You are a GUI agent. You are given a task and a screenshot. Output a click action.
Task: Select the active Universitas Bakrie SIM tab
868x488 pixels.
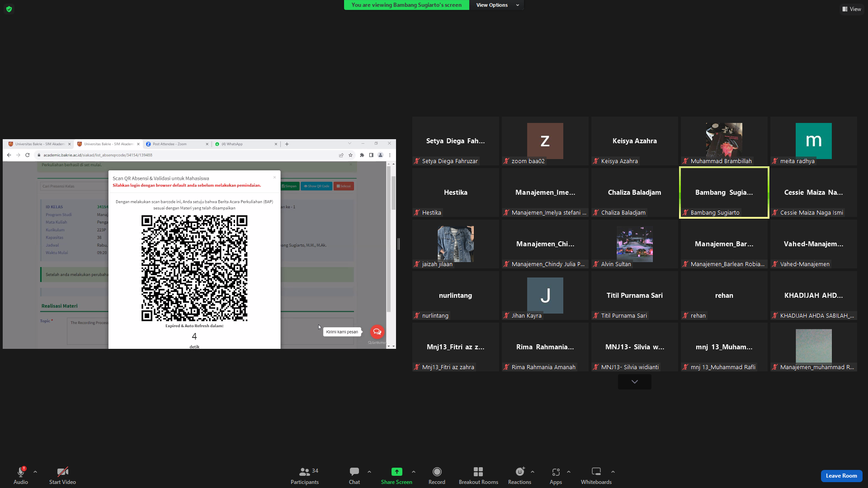108,144
